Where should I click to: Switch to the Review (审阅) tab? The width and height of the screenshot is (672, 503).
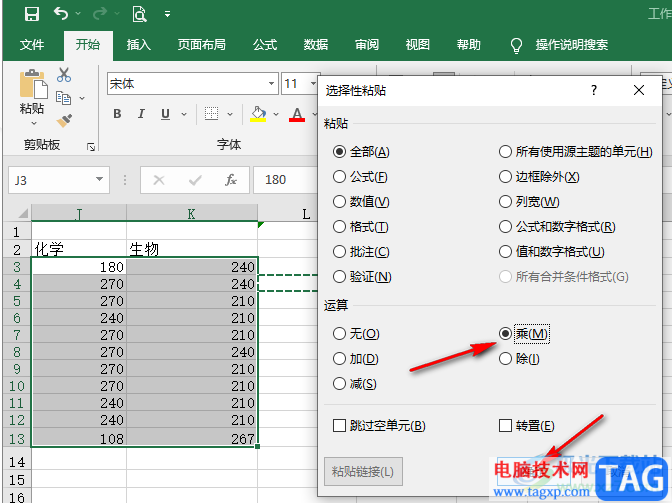point(367,45)
